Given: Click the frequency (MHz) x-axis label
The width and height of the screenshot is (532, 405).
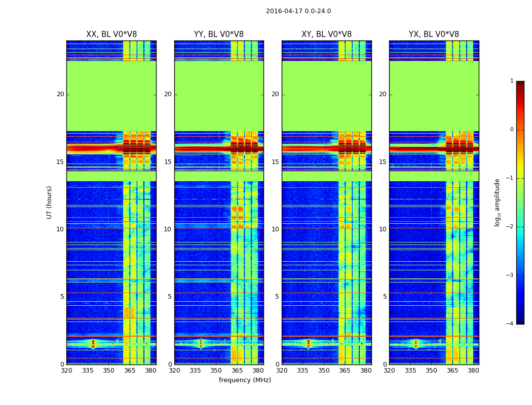Looking at the screenshot, I should tap(245, 380).
